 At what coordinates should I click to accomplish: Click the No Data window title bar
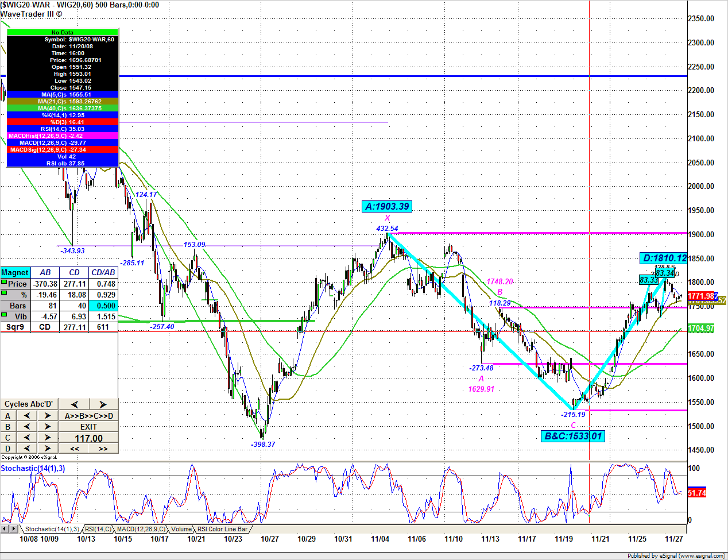[x=63, y=33]
